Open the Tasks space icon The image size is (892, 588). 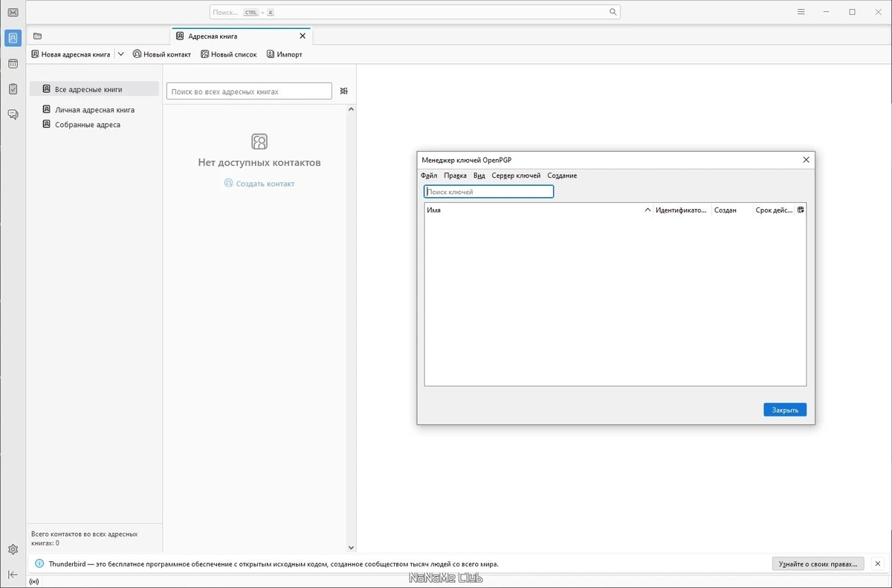(13, 89)
